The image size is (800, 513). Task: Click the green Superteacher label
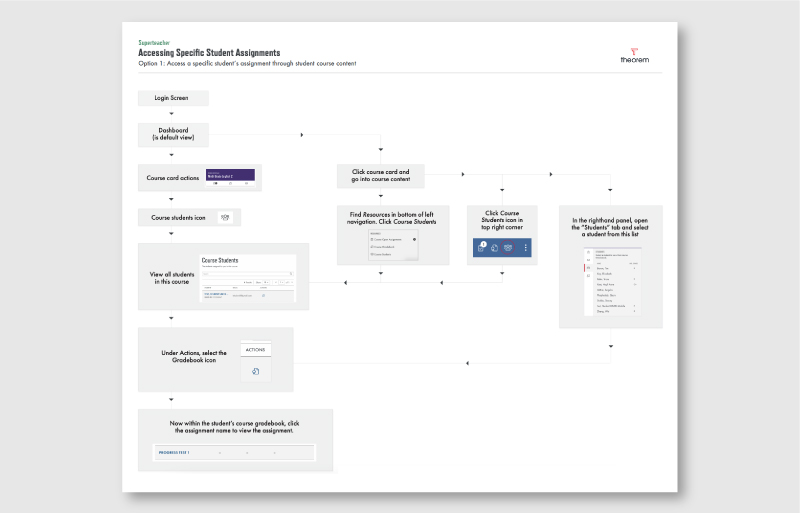point(154,43)
